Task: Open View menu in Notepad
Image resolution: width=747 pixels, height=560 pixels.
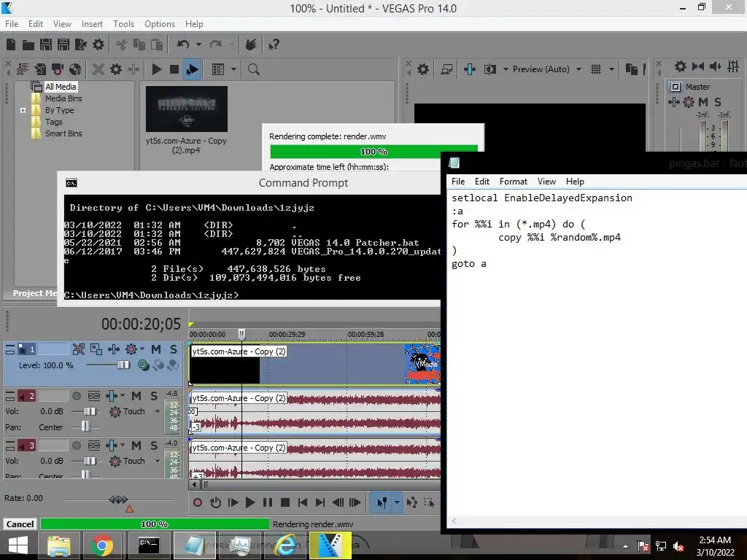Action: [546, 182]
